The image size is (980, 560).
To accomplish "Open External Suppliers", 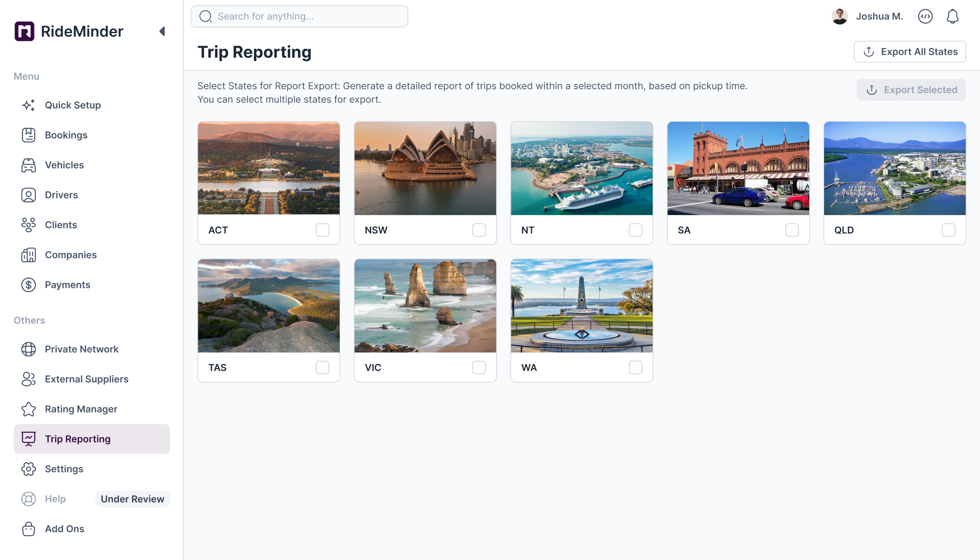I will point(92,379).
